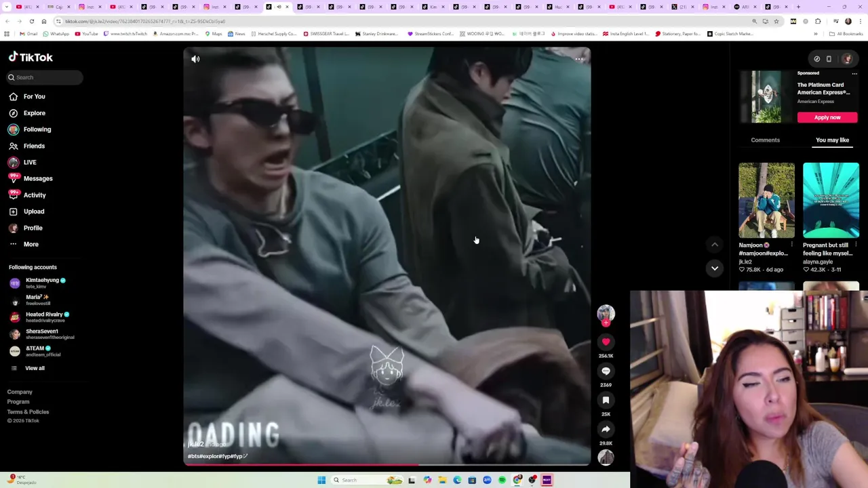Open Spotify from the taskbar
868x488 pixels.
point(502,480)
